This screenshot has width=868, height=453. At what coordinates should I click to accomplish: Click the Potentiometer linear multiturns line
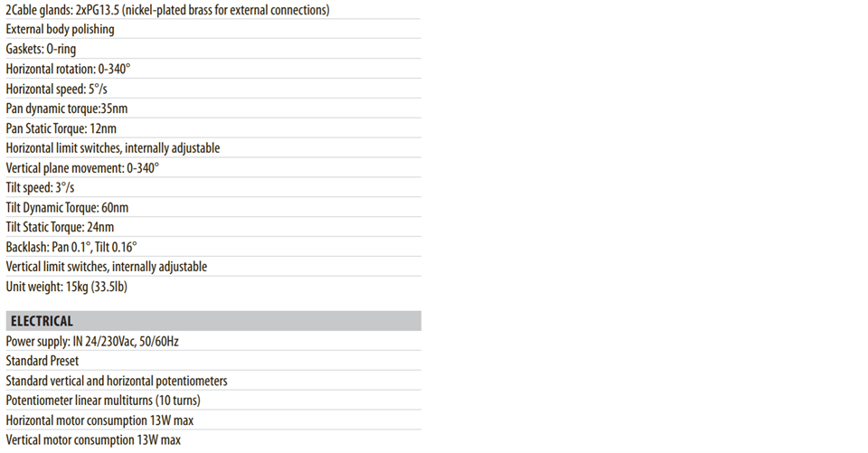click(x=103, y=401)
